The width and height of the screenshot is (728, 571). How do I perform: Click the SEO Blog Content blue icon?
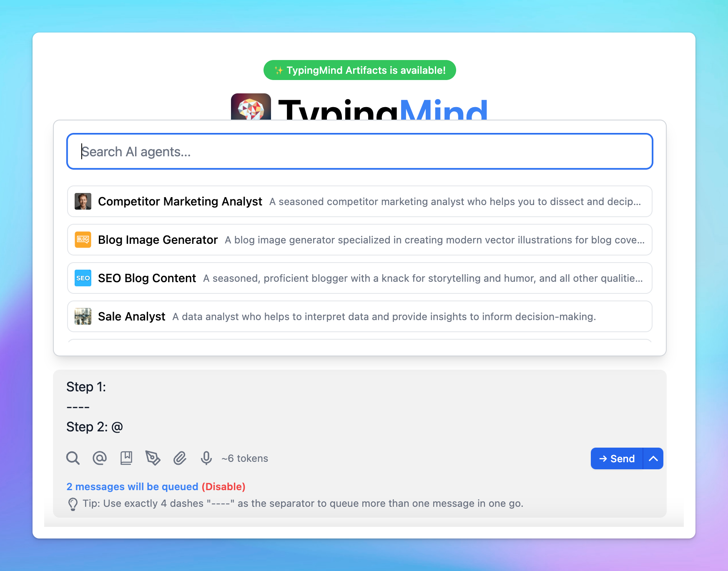point(83,278)
